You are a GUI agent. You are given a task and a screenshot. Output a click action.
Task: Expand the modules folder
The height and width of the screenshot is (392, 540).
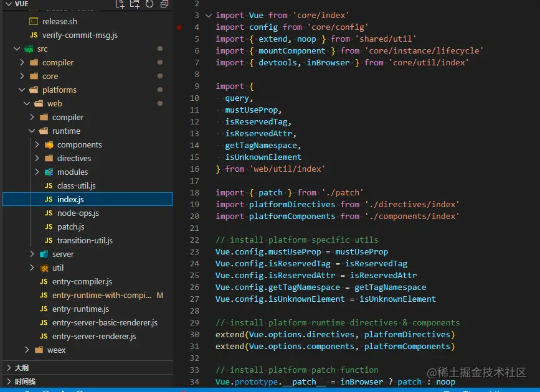(x=37, y=172)
